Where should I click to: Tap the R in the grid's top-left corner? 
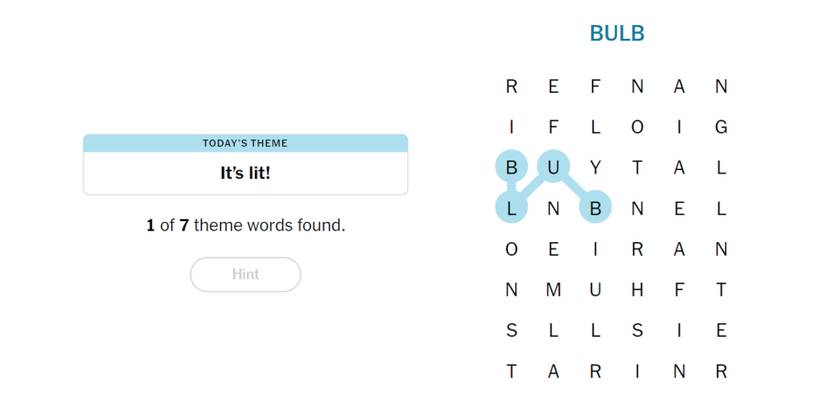(x=511, y=87)
